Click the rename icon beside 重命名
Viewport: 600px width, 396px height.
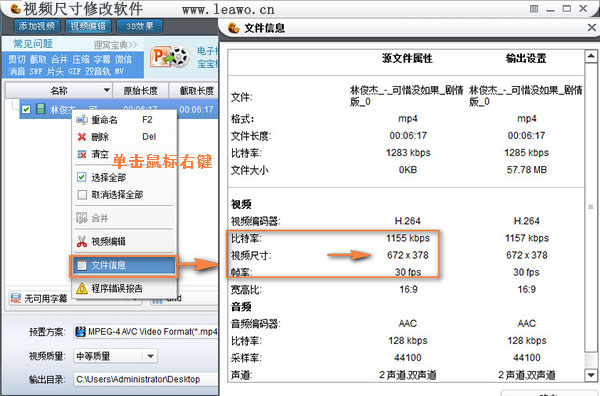(x=82, y=120)
